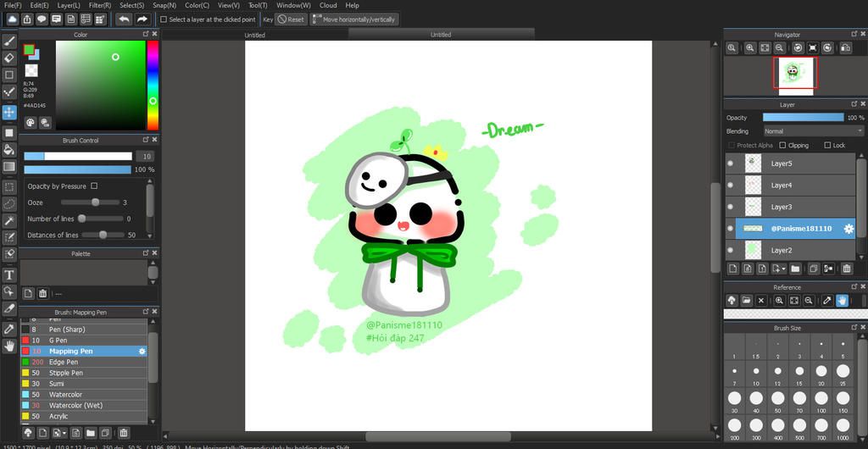Open an image in Reference panel
Viewport: 868px width, 449px height.
click(x=746, y=300)
